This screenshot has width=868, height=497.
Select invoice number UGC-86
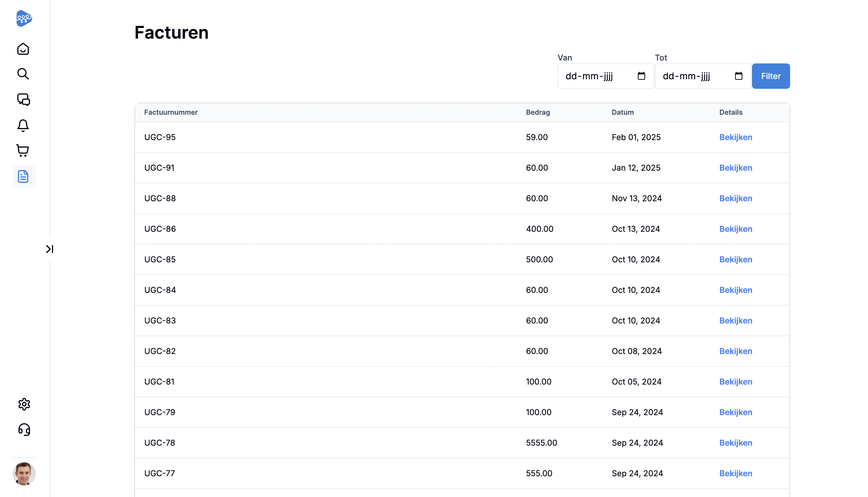coord(160,229)
